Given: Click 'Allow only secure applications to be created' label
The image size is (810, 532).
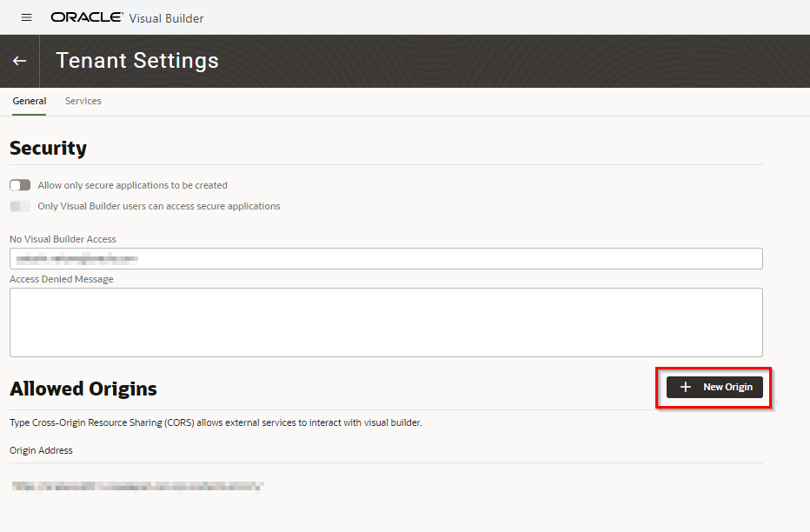Looking at the screenshot, I should coord(132,185).
